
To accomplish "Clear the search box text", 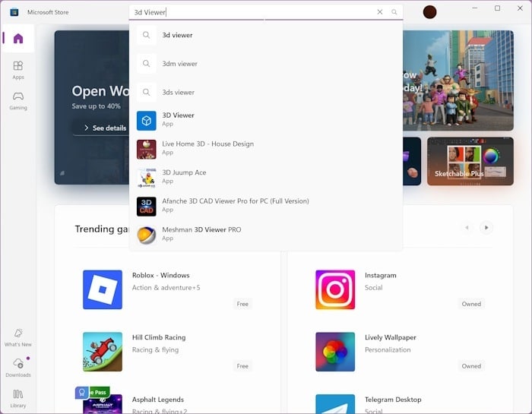I will [x=380, y=12].
